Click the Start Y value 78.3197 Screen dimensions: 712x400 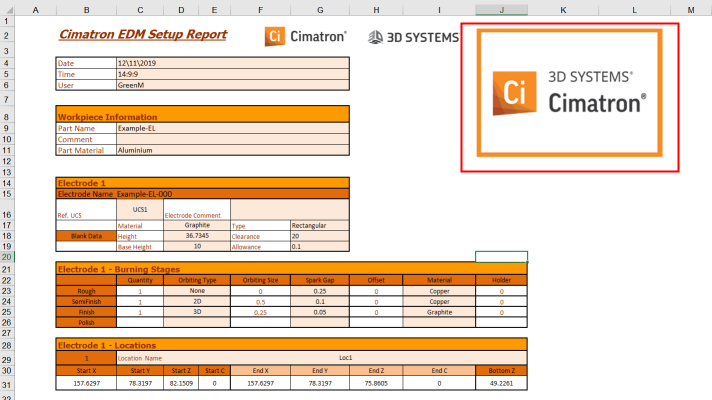coord(140,383)
